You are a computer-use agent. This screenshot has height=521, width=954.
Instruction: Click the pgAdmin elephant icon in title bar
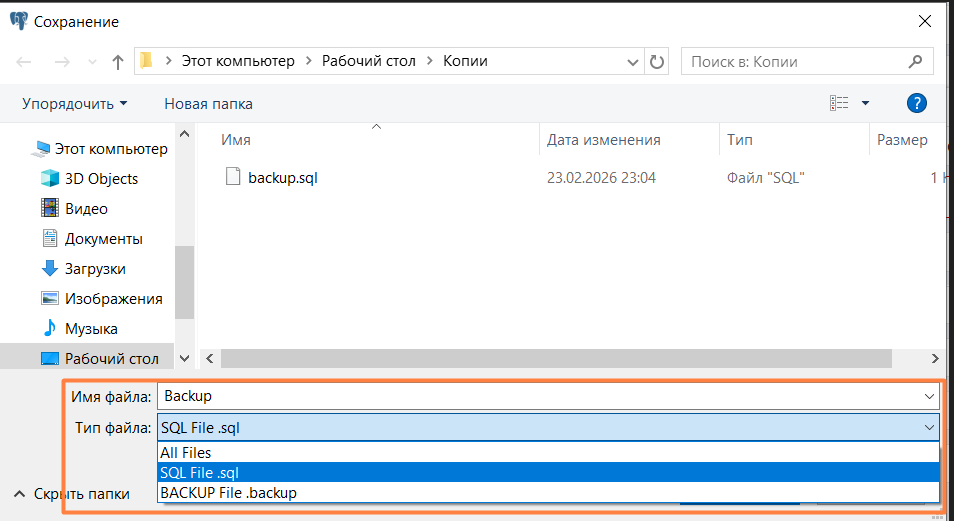(x=19, y=21)
